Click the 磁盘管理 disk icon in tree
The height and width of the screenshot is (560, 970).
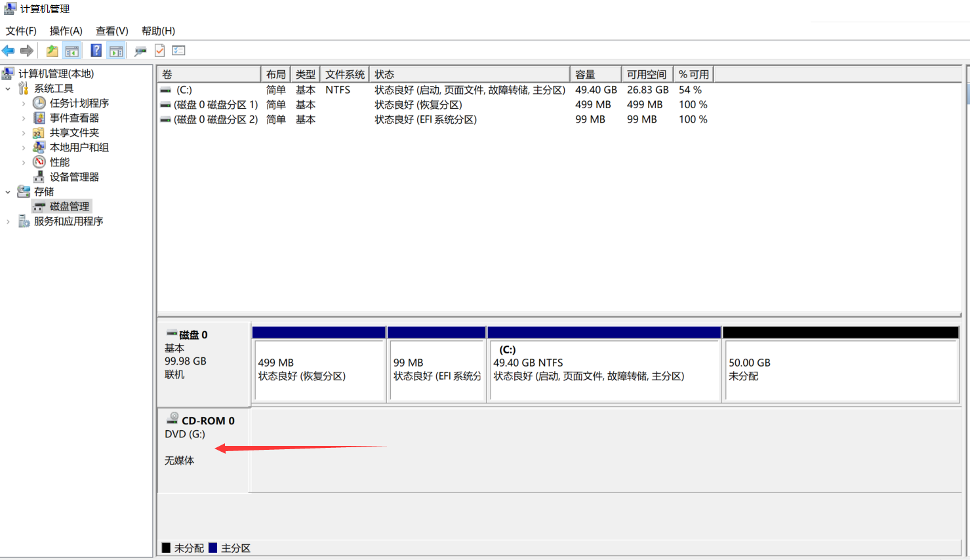click(39, 207)
